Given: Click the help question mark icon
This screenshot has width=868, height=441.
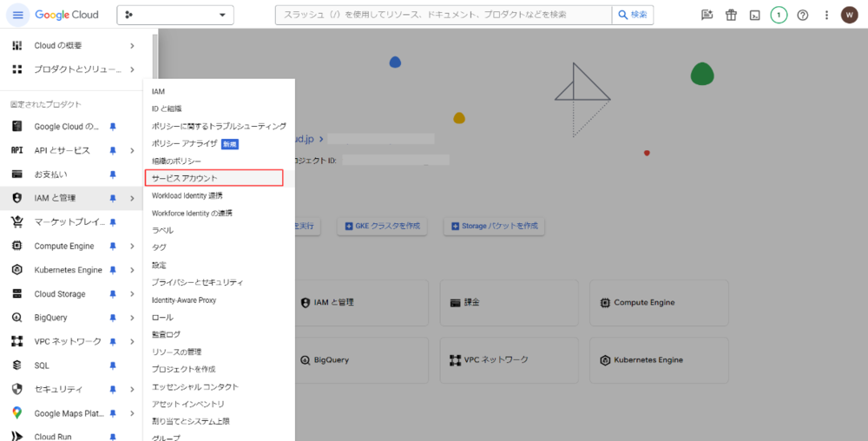Looking at the screenshot, I should [x=802, y=15].
